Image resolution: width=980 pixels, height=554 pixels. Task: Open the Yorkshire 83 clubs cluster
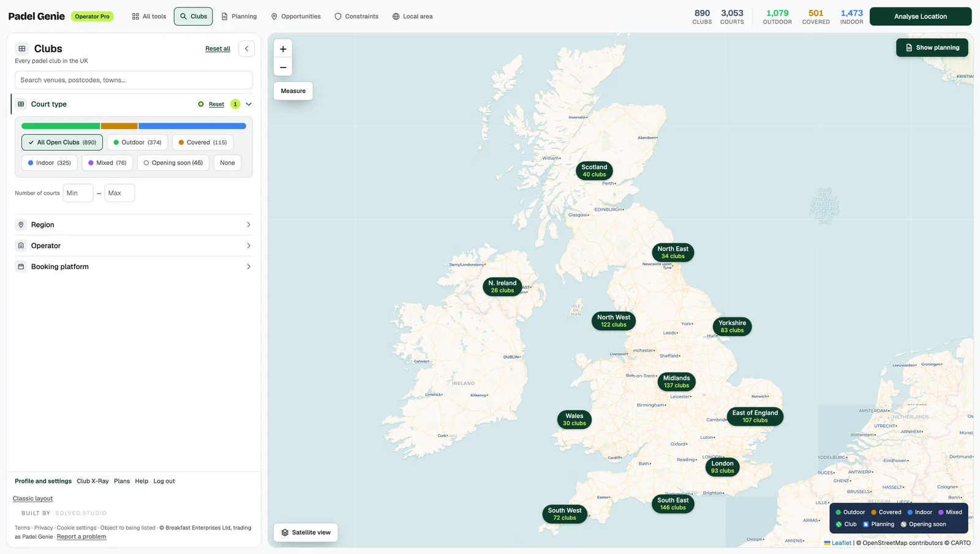point(732,327)
